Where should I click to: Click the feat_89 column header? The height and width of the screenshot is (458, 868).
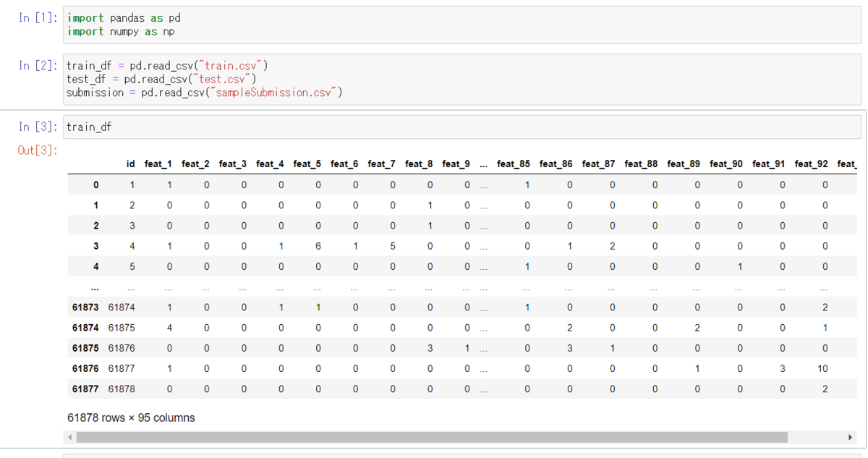[684, 164]
